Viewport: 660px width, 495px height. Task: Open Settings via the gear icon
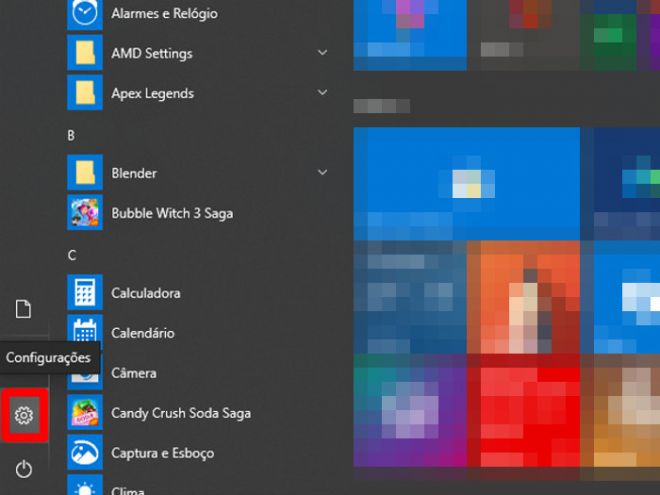[24, 415]
